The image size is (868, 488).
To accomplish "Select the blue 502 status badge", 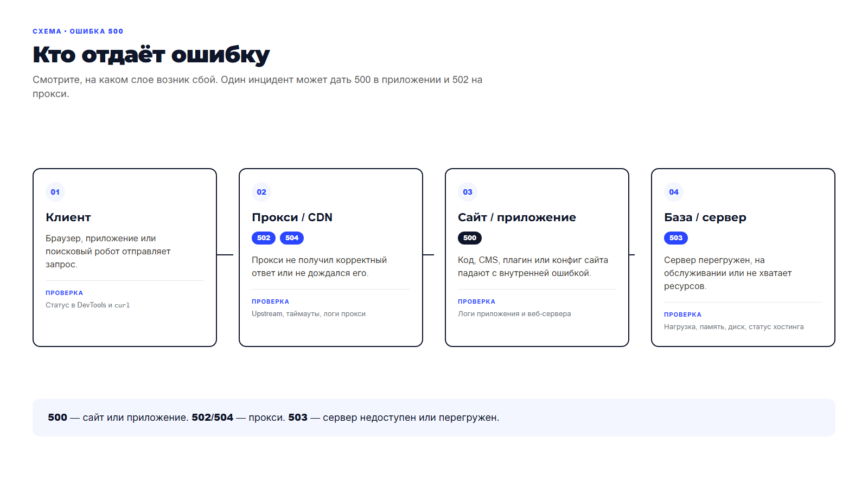I will (264, 238).
